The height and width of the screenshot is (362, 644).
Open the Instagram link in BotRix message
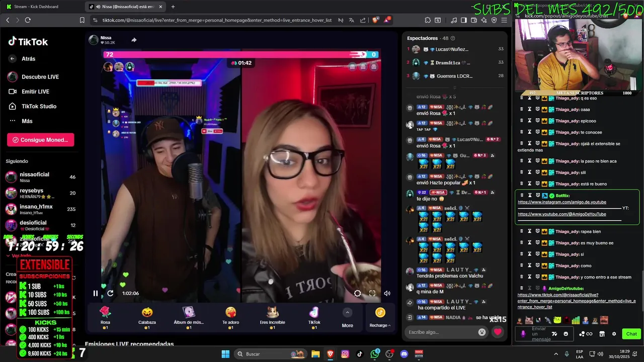[x=562, y=202]
